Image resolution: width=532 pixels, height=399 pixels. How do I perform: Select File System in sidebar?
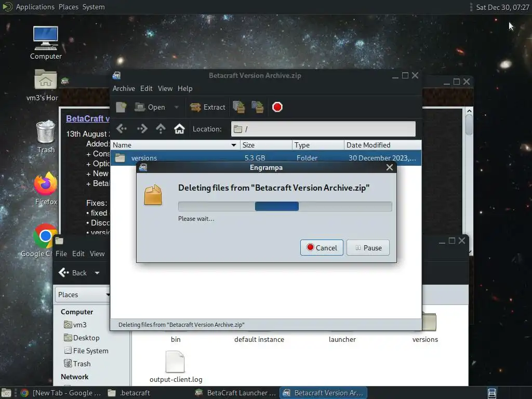[86, 351]
